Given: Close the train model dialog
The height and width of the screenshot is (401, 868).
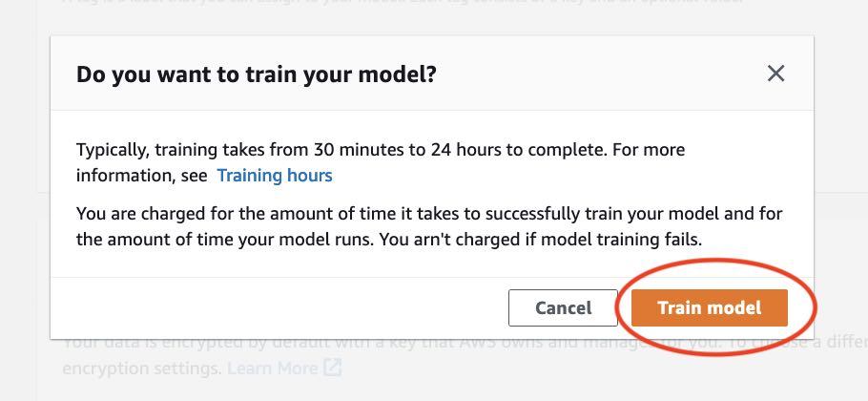Looking at the screenshot, I should tap(776, 74).
